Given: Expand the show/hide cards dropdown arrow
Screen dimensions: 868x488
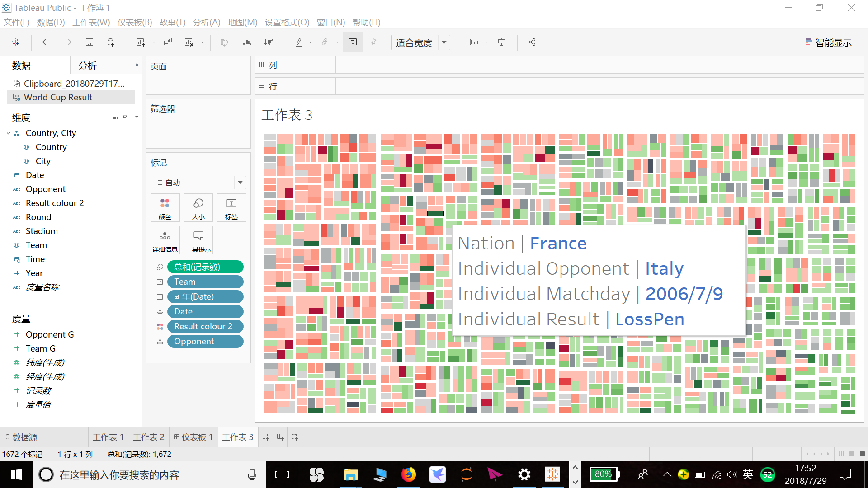Looking at the screenshot, I should (486, 42).
